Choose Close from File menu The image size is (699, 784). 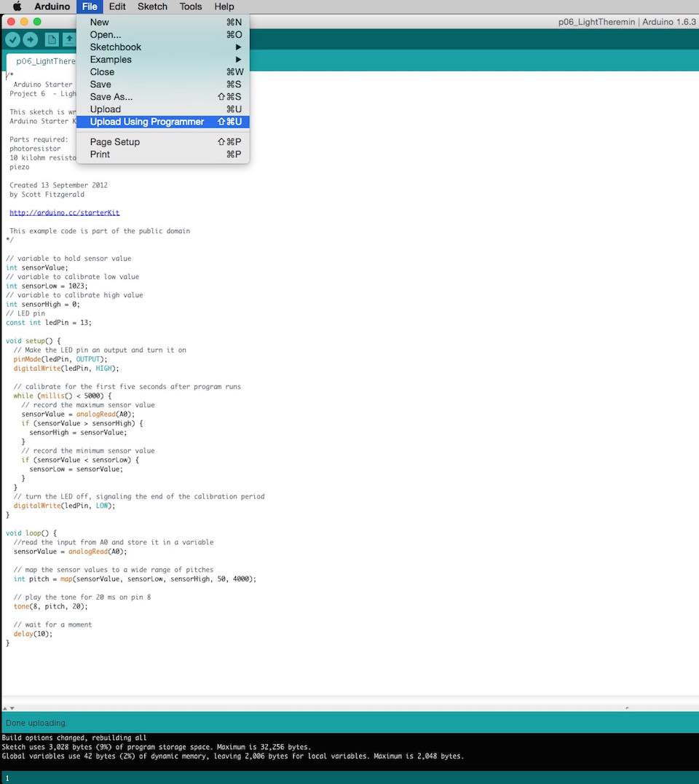pyautogui.click(x=163, y=72)
